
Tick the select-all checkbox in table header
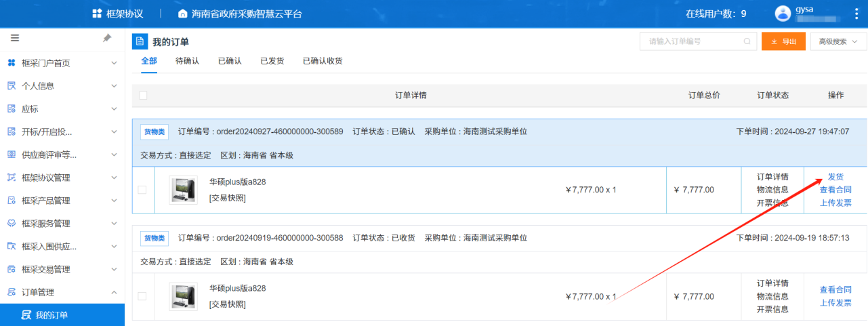tap(143, 95)
